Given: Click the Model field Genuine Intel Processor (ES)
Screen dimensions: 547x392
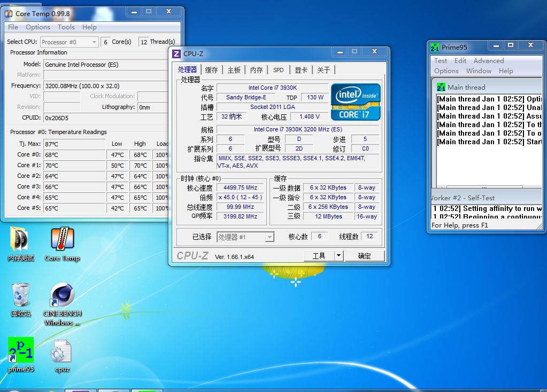Looking at the screenshot, I should point(106,65).
